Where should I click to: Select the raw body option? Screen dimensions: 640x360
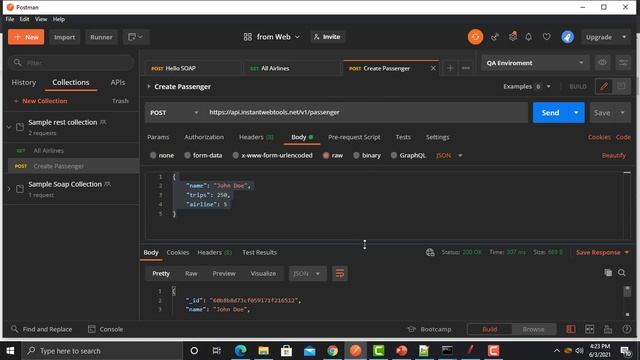click(x=333, y=156)
